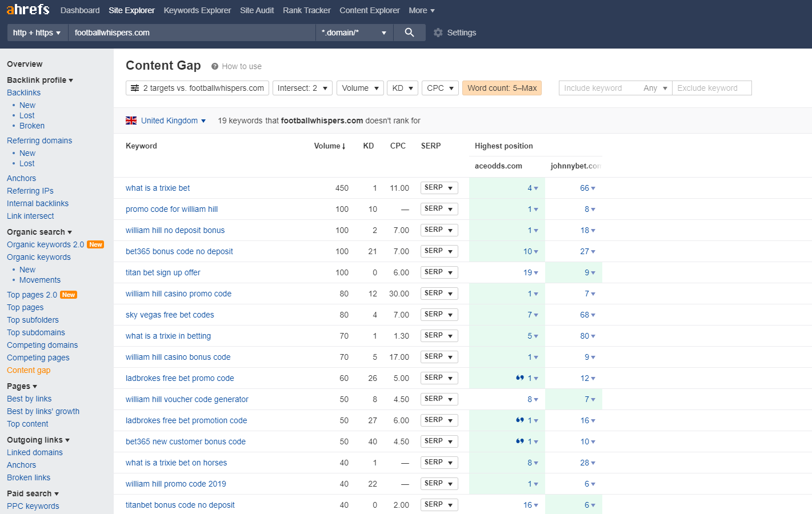Open Content gap sidebar link
Screen dimensions: 812x514
(x=29, y=370)
